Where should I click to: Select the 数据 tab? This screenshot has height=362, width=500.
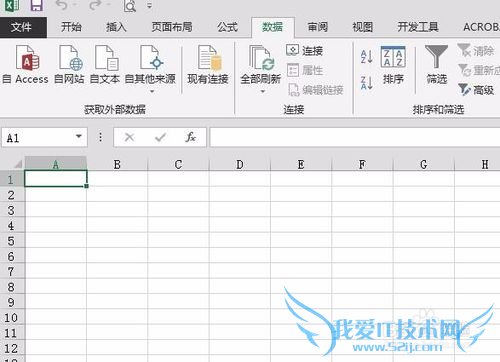pos(273,27)
